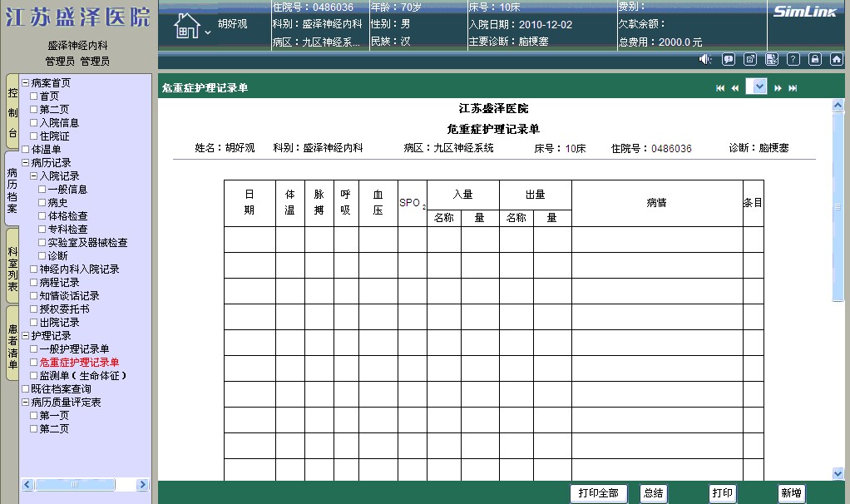The width and height of the screenshot is (850, 504).
Task: Click the lock screen padlock icon
Action: coord(815,59)
